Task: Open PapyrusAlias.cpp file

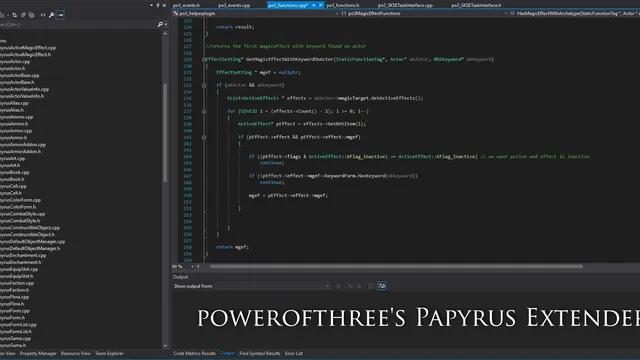Action: [x=14, y=103]
